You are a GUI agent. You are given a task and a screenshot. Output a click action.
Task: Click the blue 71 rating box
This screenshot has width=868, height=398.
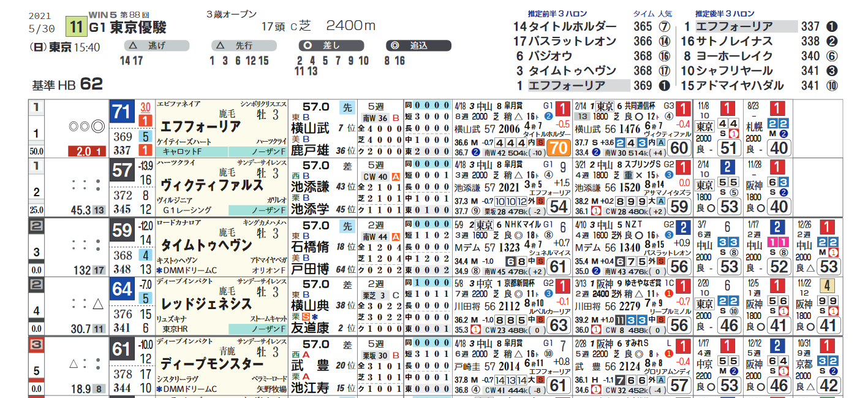(x=122, y=112)
